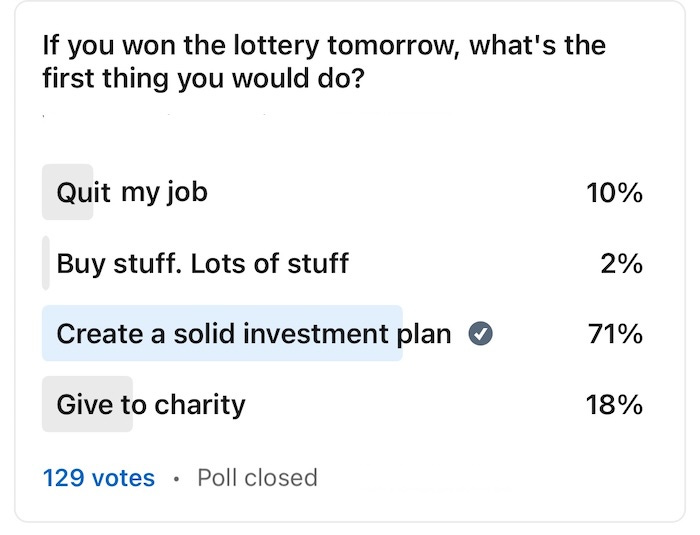
Task: Click the thin progress bar for Buy stuff
Action: (x=46, y=263)
